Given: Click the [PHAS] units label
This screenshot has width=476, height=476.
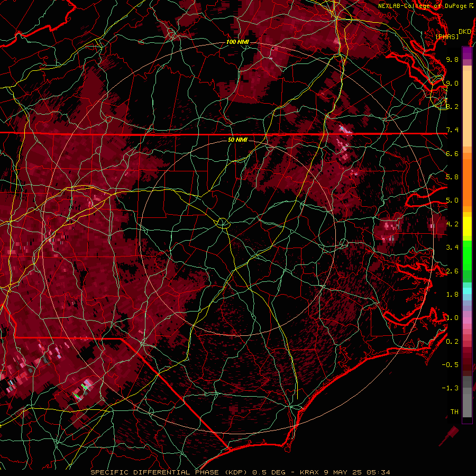Looking at the screenshot, I should coord(447,36).
